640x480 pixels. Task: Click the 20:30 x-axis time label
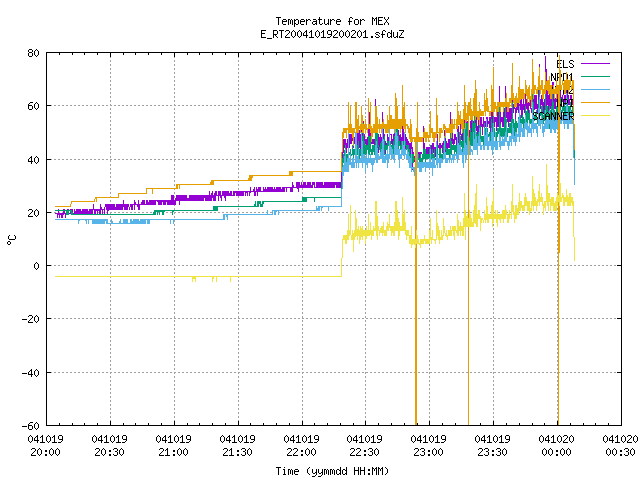click(109, 452)
